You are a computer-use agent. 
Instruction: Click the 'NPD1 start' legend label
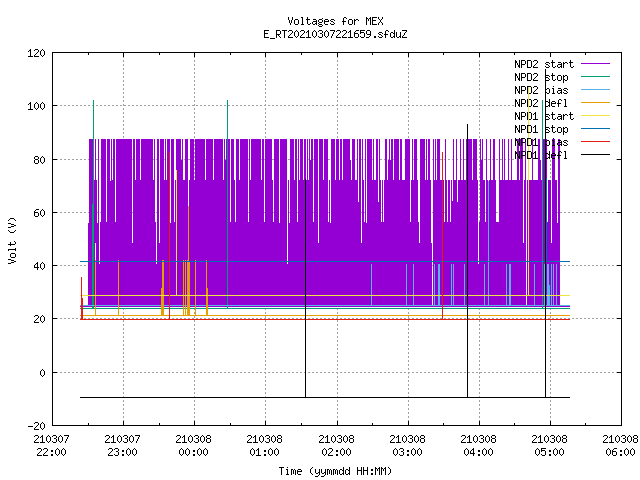click(544, 116)
